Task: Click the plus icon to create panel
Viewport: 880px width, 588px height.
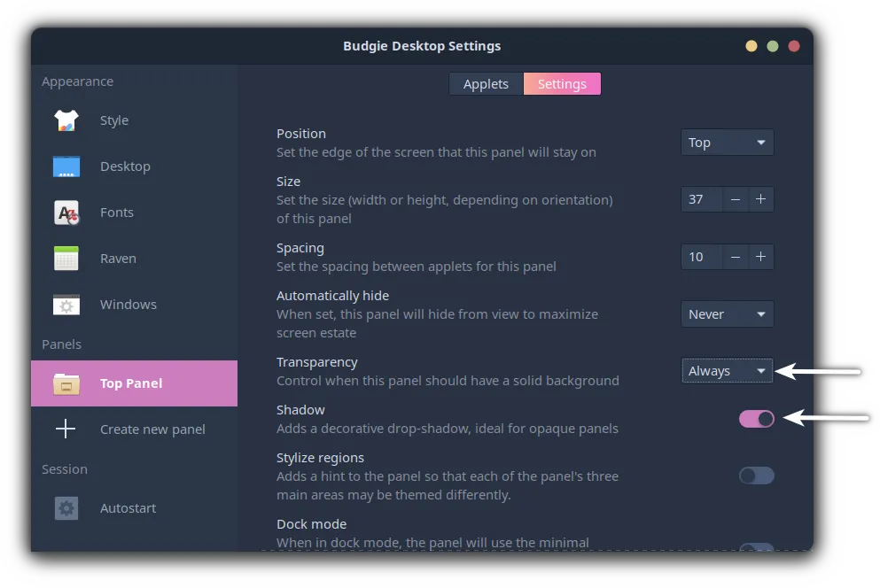Action: click(x=66, y=429)
